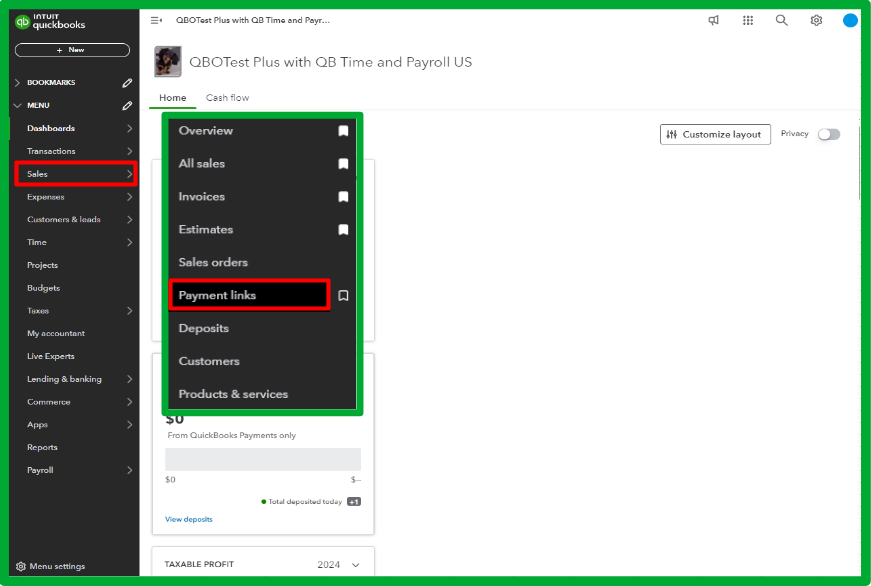
Task: Collapse the navigation with hamburger icon
Action: [156, 21]
